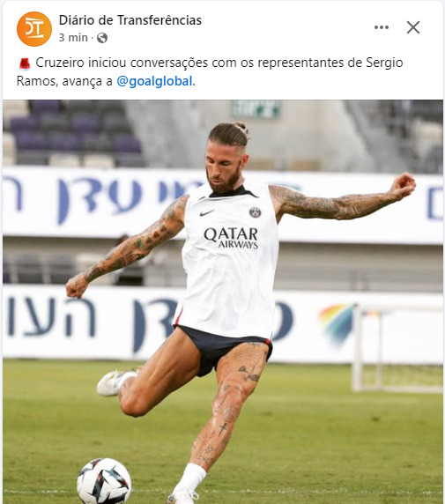Click the red siren emoji in post
This screenshot has width=445, height=504.
click(x=25, y=63)
